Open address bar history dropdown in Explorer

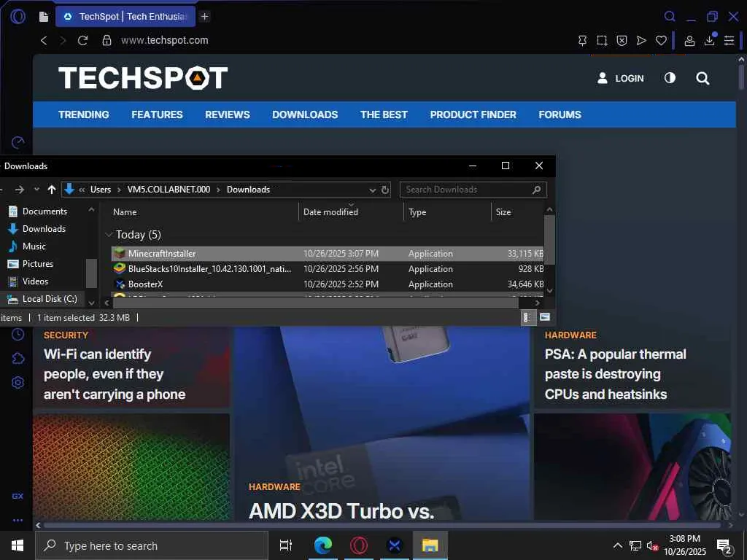[373, 190]
